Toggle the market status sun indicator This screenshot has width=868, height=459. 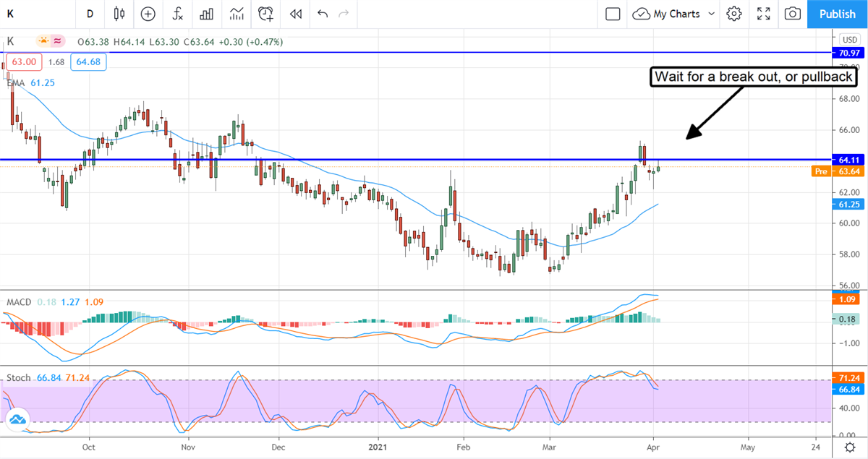point(44,41)
